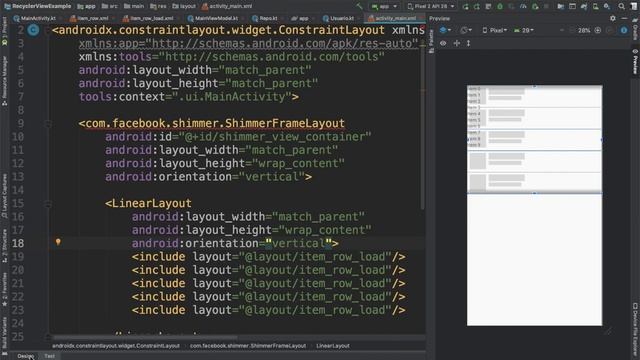The width and height of the screenshot is (640, 360).
Task: Click the app folder breadcrumb
Action: (86, 6)
